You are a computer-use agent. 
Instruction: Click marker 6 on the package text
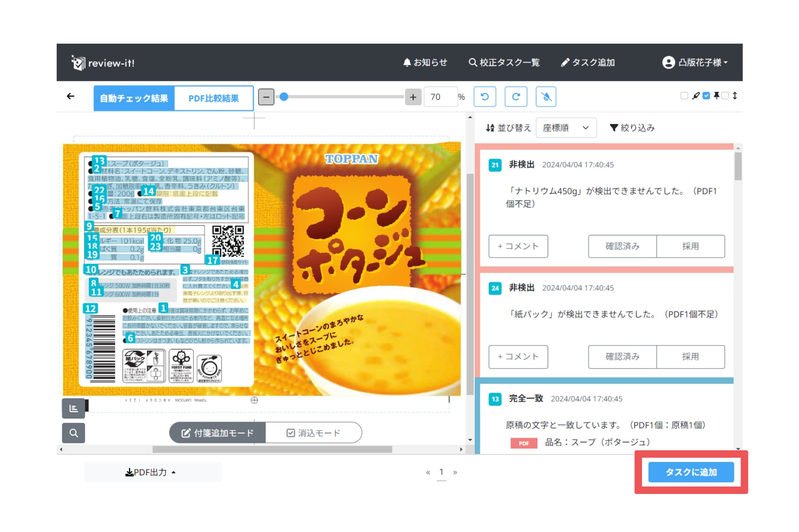coord(130,338)
